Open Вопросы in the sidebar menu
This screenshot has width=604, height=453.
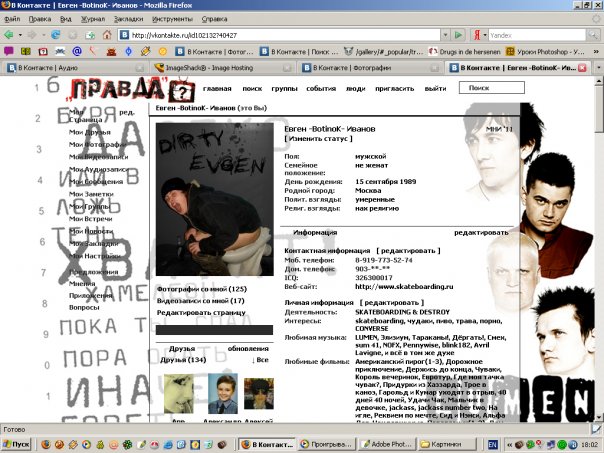84,307
